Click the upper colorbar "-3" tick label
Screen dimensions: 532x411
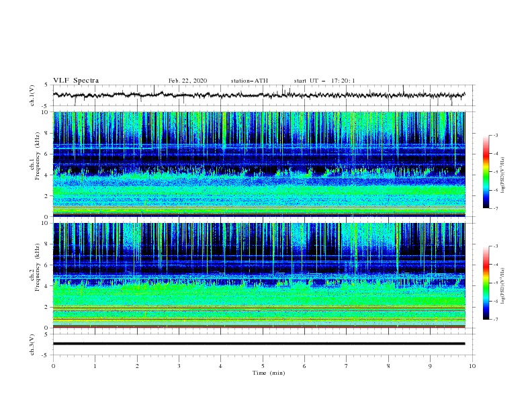(x=496, y=135)
